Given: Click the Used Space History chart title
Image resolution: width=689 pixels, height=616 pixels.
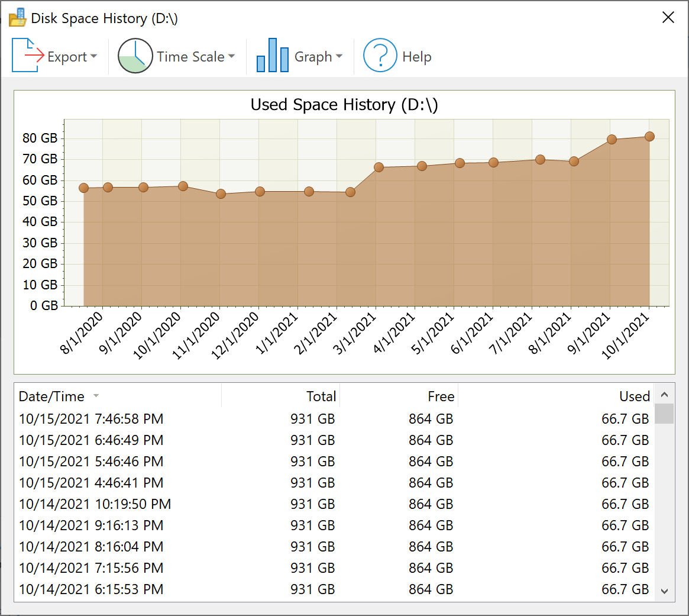Looking at the screenshot, I should click(x=344, y=105).
